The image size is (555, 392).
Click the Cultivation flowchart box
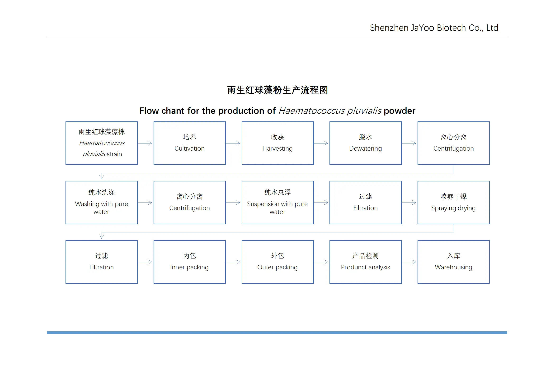click(189, 143)
